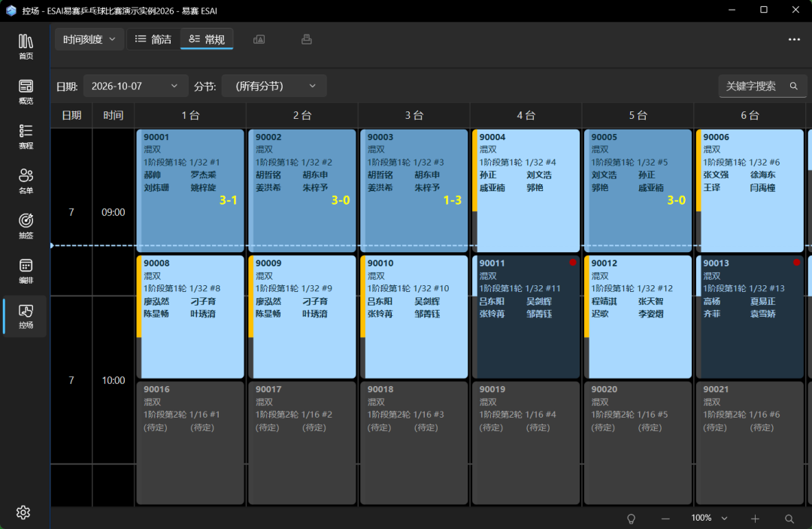The width and height of the screenshot is (812, 529).
Task: Zoom in with the plus button
Action: point(755,518)
